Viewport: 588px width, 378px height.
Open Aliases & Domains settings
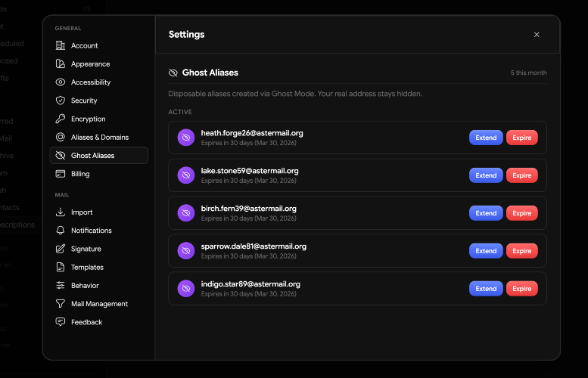pyautogui.click(x=99, y=138)
